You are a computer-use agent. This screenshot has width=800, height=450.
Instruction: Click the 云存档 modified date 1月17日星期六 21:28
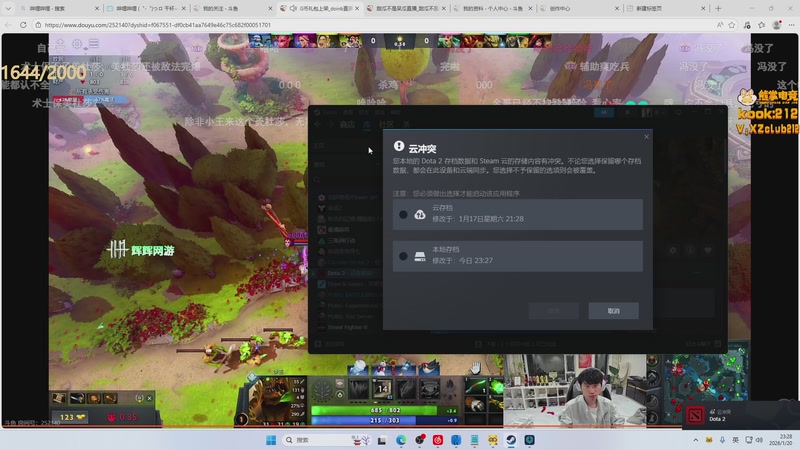(x=478, y=219)
